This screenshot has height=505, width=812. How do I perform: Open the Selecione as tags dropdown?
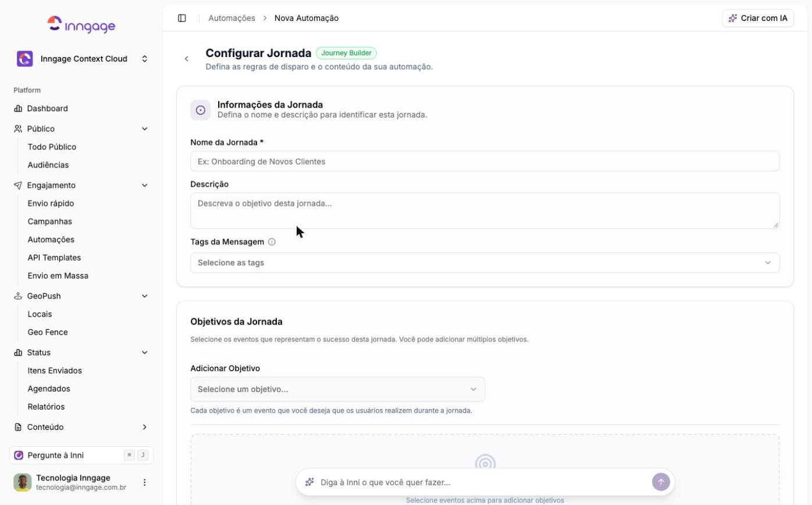tap(485, 263)
